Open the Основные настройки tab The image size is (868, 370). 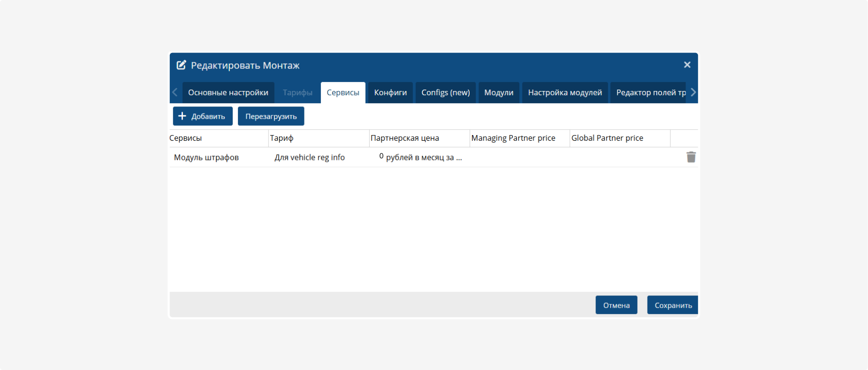point(228,92)
